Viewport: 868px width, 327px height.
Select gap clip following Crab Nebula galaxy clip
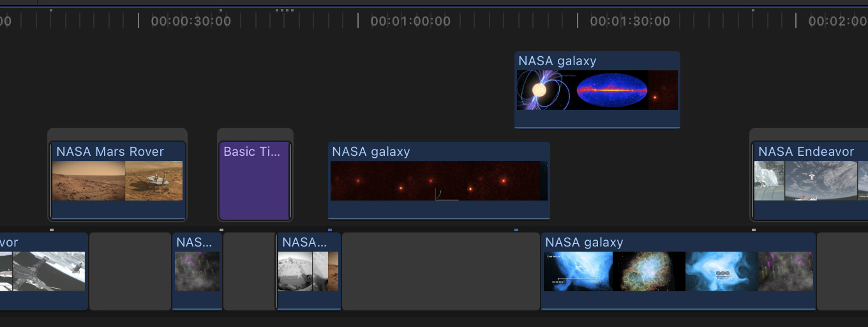(x=842, y=271)
